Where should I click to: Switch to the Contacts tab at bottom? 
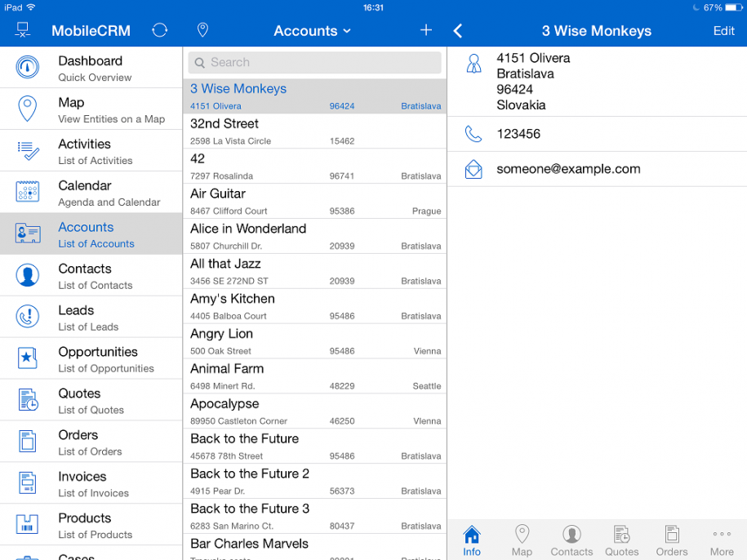[571, 539]
